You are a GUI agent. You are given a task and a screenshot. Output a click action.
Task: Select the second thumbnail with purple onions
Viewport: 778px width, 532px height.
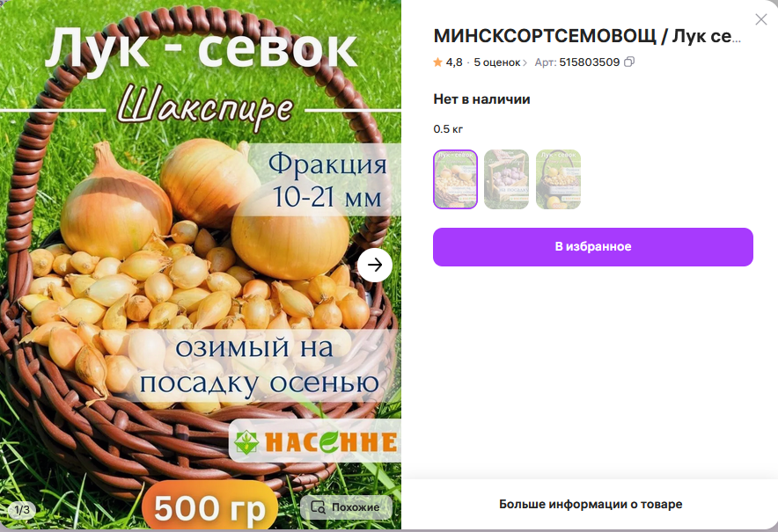[x=506, y=179]
